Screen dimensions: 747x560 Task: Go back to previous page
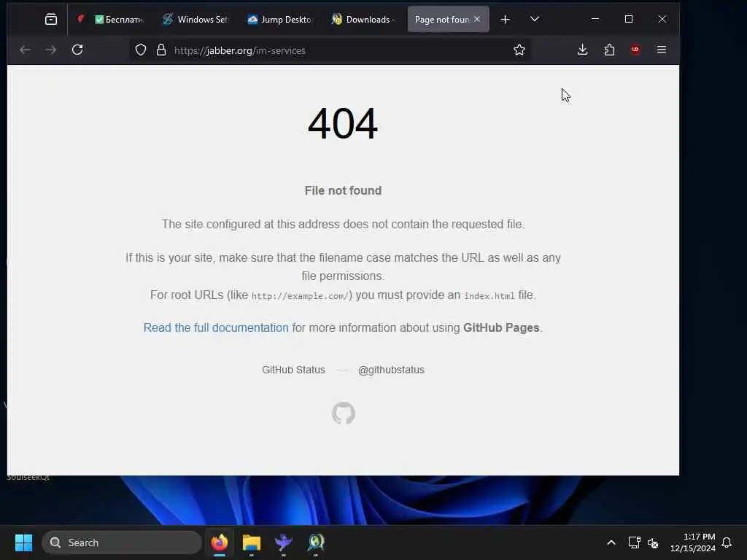click(25, 50)
